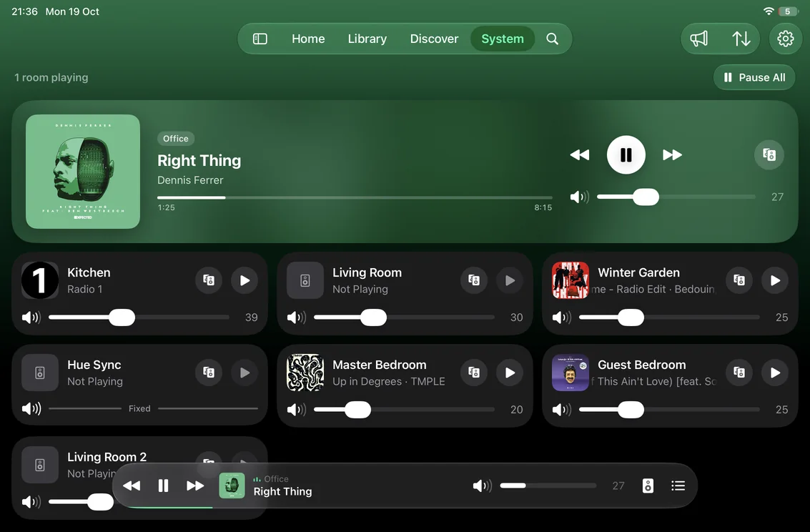Seek in Right Thing progress bar

(x=355, y=197)
